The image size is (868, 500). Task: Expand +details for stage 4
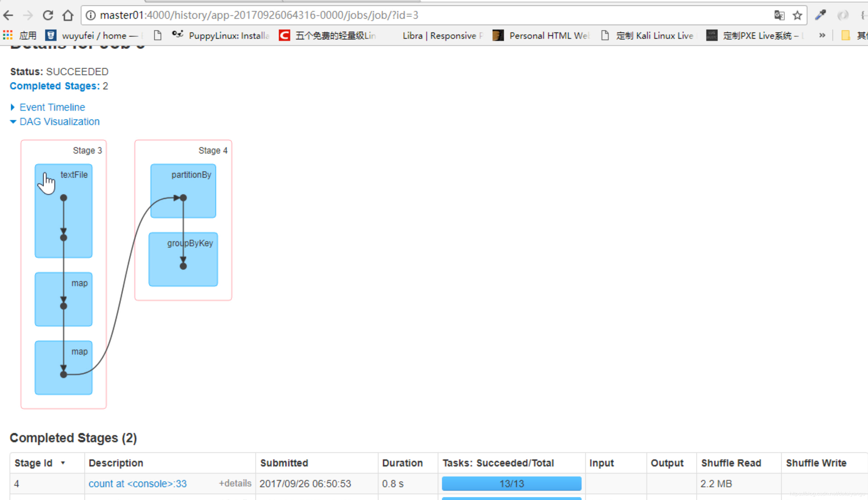(x=235, y=483)
